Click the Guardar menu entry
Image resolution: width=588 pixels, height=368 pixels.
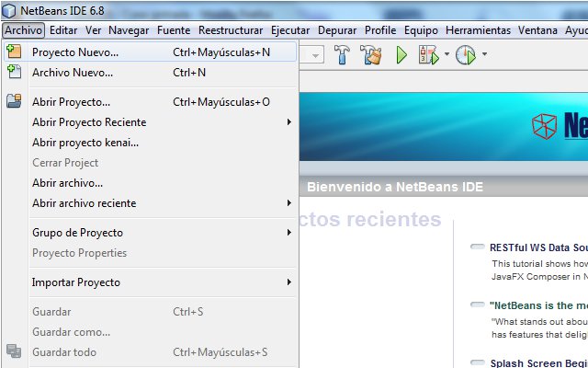150,312
